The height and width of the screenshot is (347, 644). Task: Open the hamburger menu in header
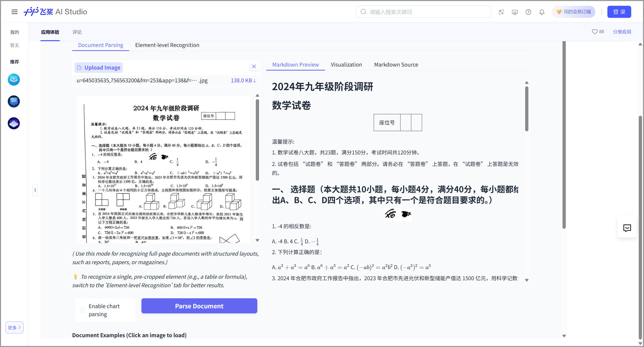[14, 12]
